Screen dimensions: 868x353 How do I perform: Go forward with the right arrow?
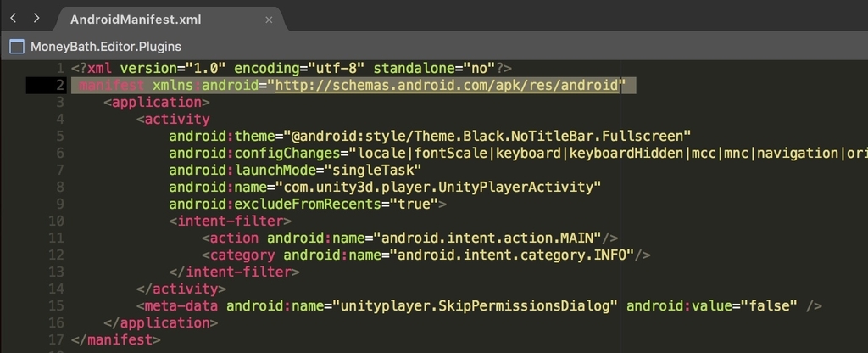pyautogui.click(x=36, y=19)
